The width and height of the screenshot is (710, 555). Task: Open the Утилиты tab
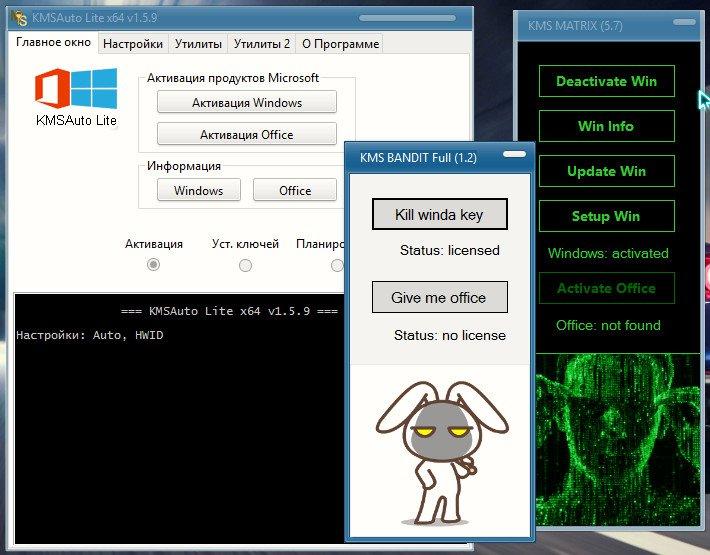tap(198, 43)
